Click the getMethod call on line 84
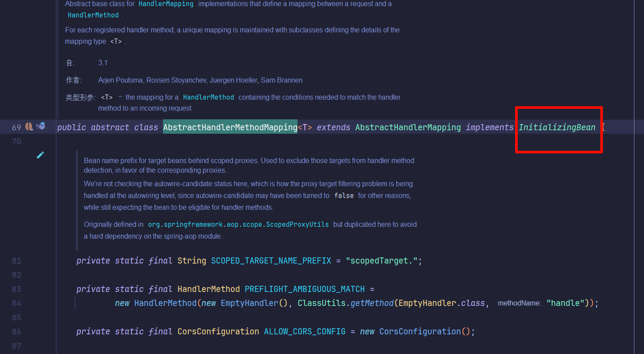644x354 pixels. click(x=372, y=303)
